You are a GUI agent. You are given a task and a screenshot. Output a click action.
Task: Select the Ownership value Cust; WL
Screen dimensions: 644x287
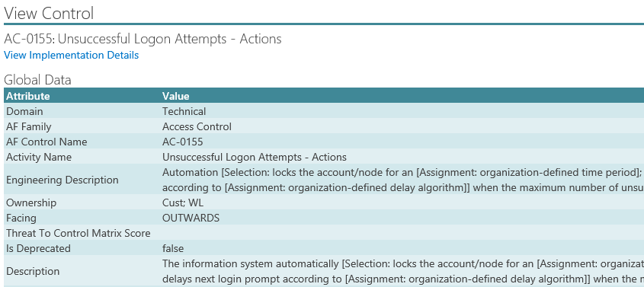[183, 203]
